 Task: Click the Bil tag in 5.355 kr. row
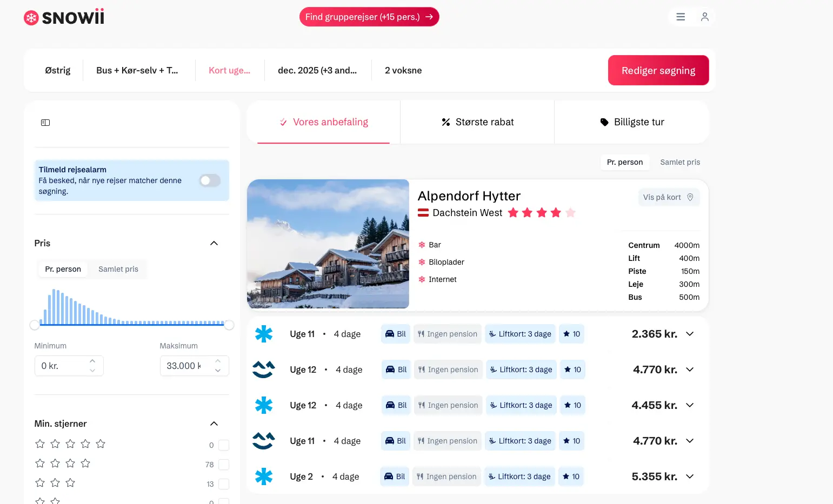click(x=395, y=476)
